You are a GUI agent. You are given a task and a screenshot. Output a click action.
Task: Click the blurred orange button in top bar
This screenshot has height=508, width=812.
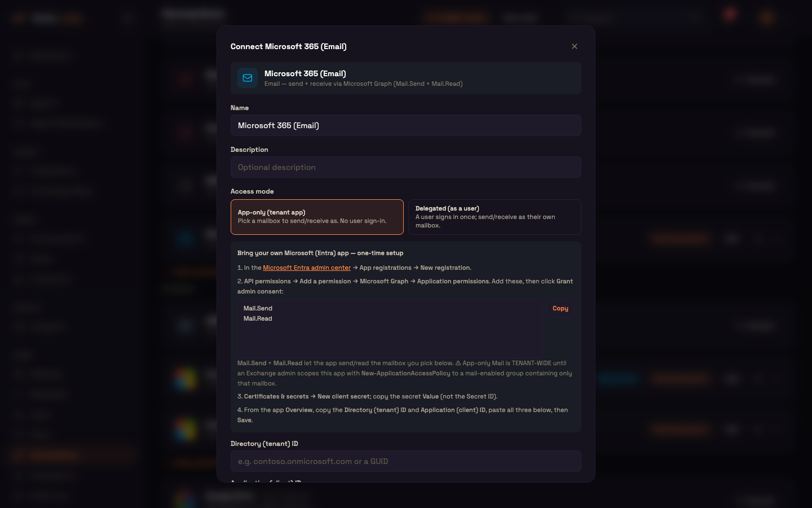[457, 17]
